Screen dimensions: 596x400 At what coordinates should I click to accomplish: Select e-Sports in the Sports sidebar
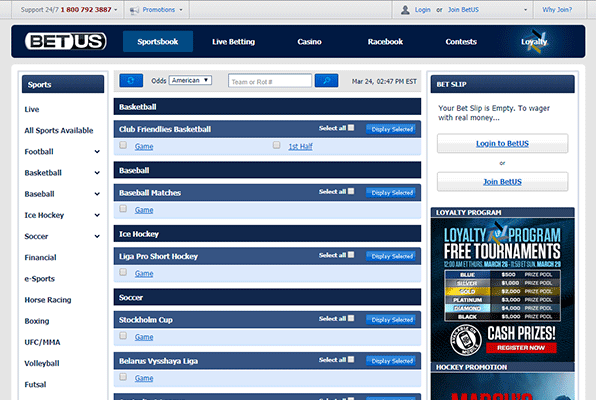40,279
